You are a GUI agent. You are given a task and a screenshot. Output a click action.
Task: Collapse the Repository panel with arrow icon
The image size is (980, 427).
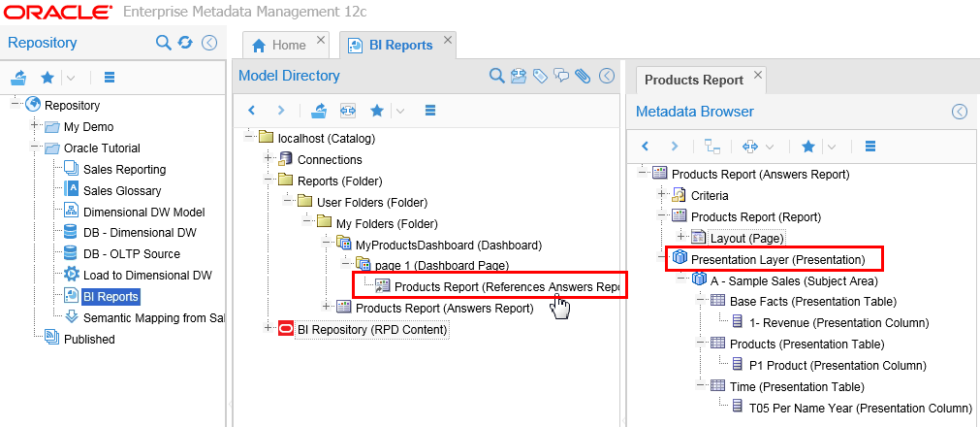tap(209, 43)
